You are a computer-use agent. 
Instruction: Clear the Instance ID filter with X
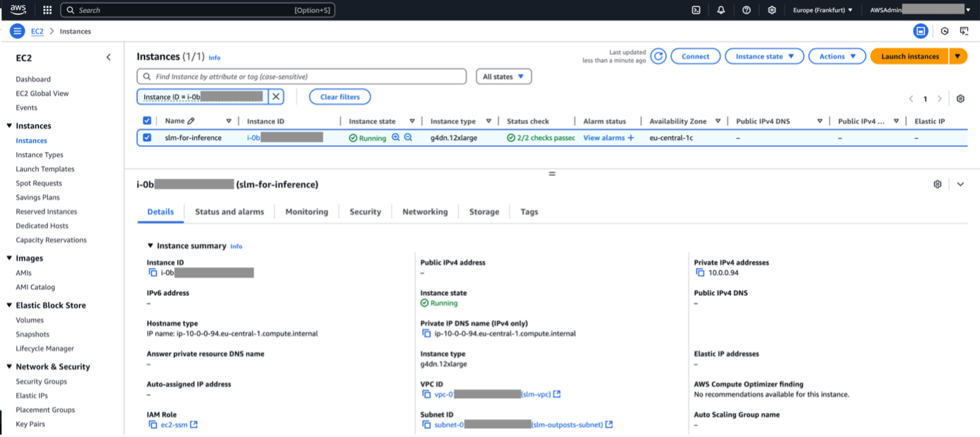pyautogui.click(x=275, y=97)
